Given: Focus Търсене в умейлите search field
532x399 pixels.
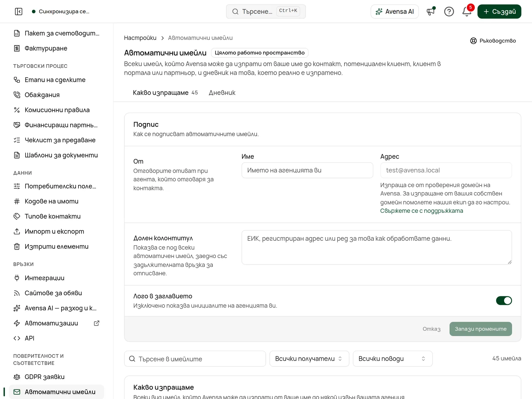Looking at the screenshot, I should tap(195, 359).
